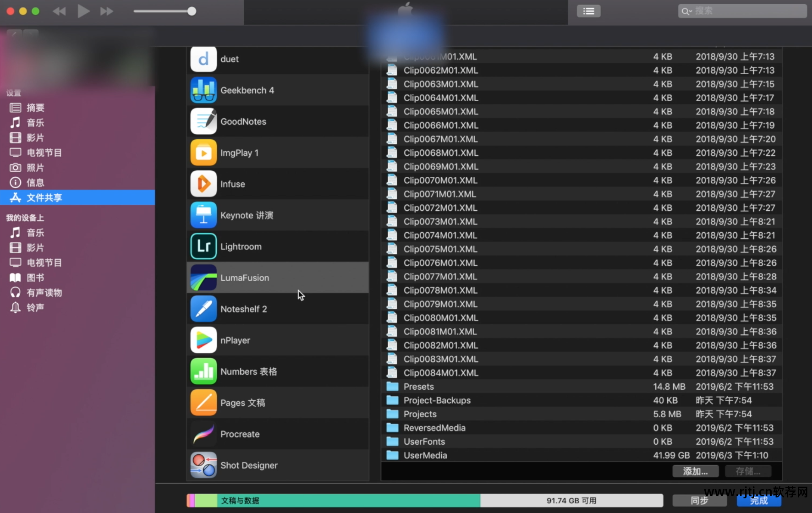The height and width of the screenshot is (513, 812).
Task: Open the list view button in toolbar
Action: pos(588,11)
